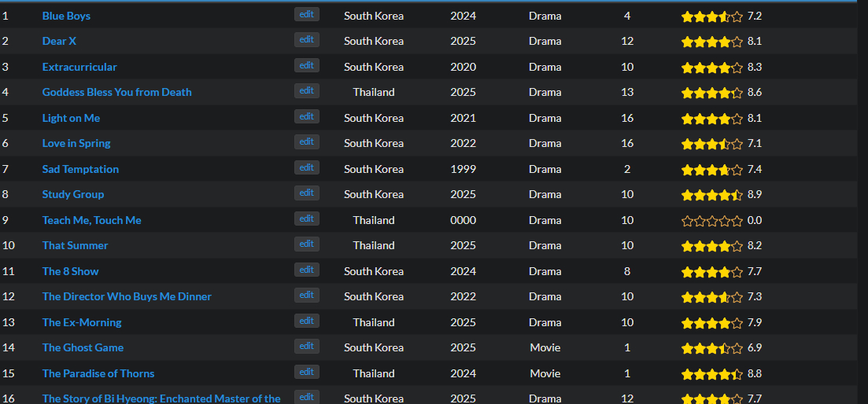Edit the Teach Me, Touch Me entry
The width and height of the screenshot is (868, 404).
click(x=307, y=219)
